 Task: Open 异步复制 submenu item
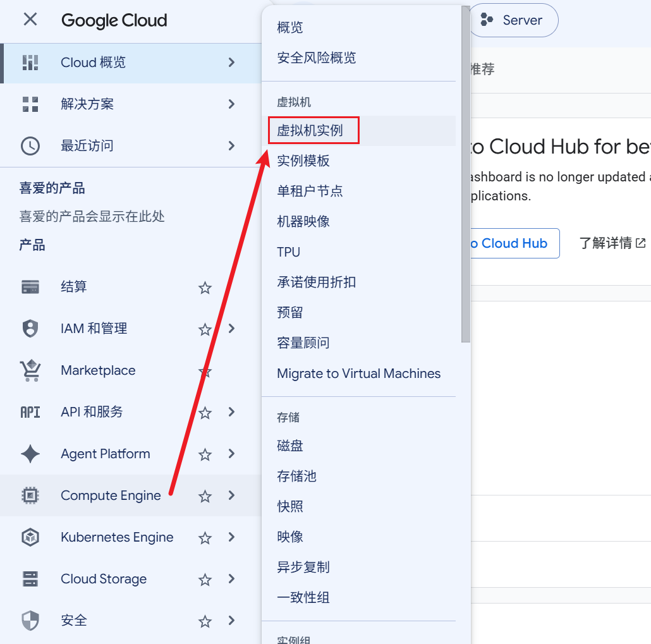click(359, 567)
